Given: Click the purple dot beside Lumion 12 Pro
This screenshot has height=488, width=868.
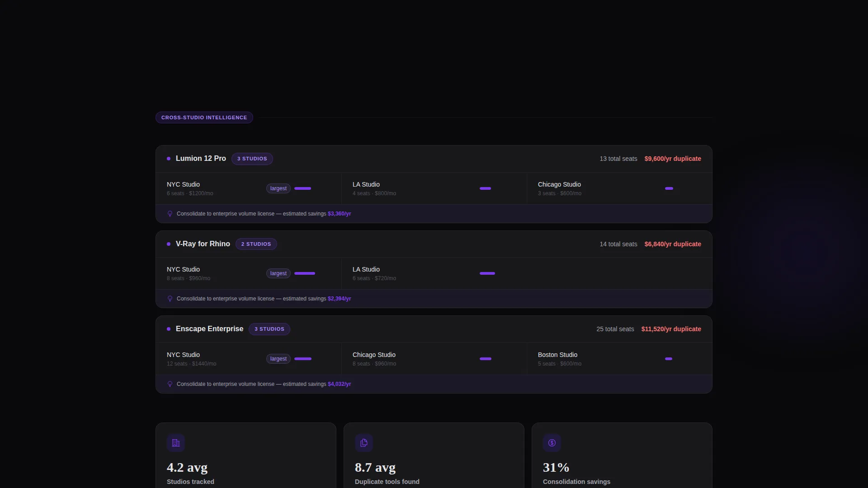Looking at the screenshot, I should pos(169,159).
